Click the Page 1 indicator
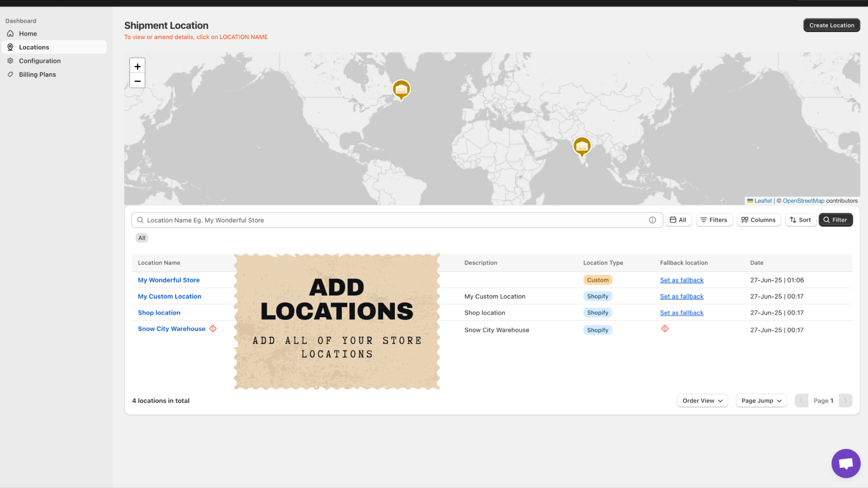Viewport: 868px width, 488px height. [824, 401]
